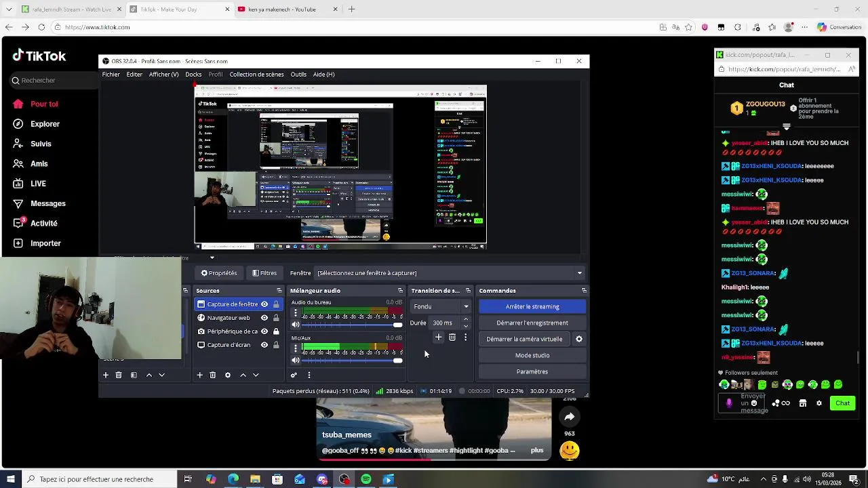Open source properties gear icon
This screenshot has height=488, width=868.
coord(228,375)
